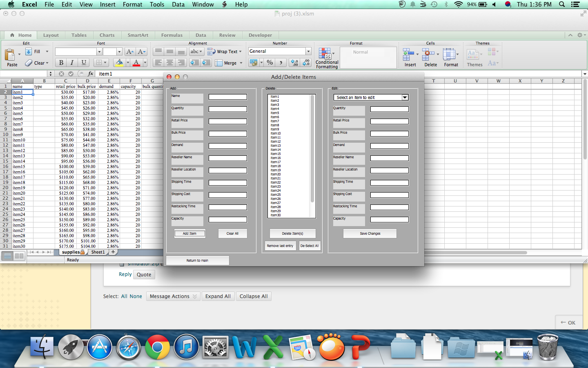This screenshot has height=368, width=588.
Task: Click the Add Item button
Action: (189, 233)
